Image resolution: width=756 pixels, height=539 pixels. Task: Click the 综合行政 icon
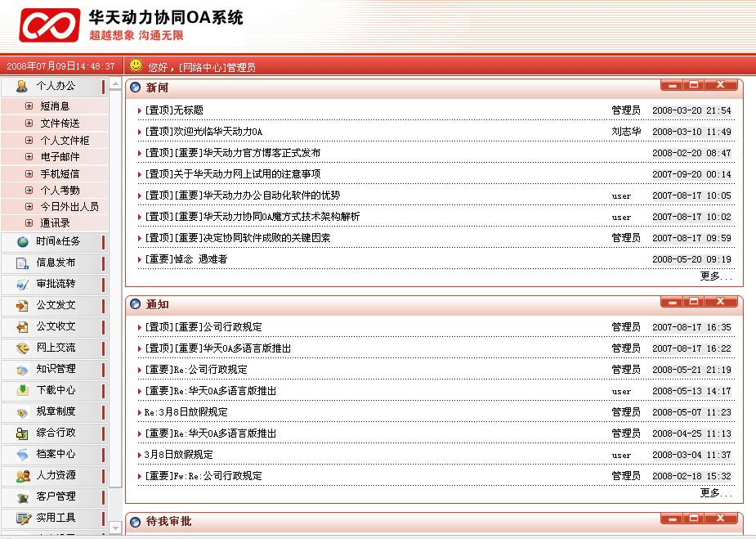(23, 433)
